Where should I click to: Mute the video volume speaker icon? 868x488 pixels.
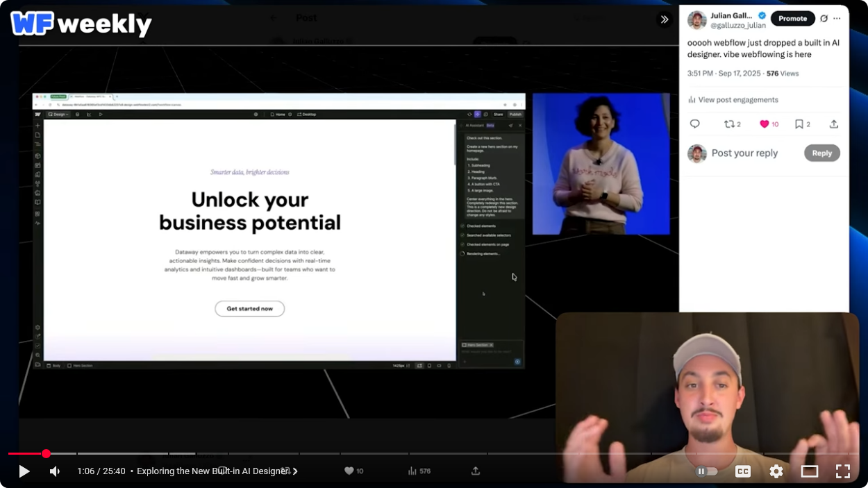pos(55,471)
